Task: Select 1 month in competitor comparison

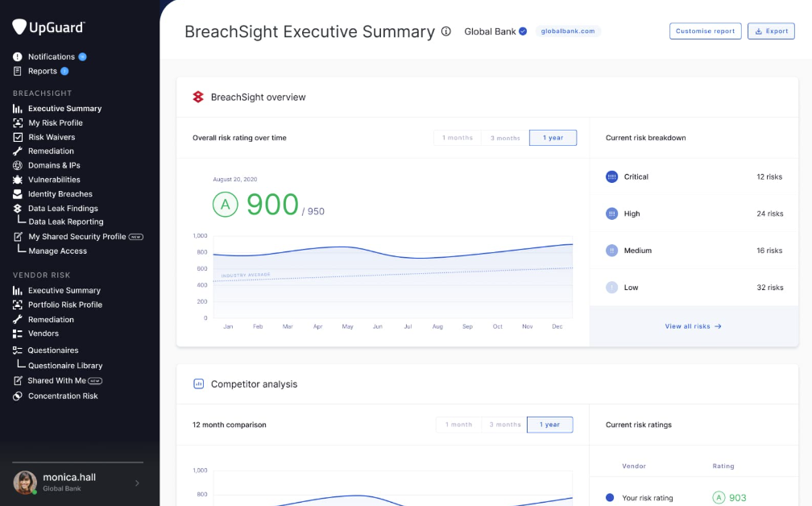Action: pyautogui.click(x=458, y=425)
